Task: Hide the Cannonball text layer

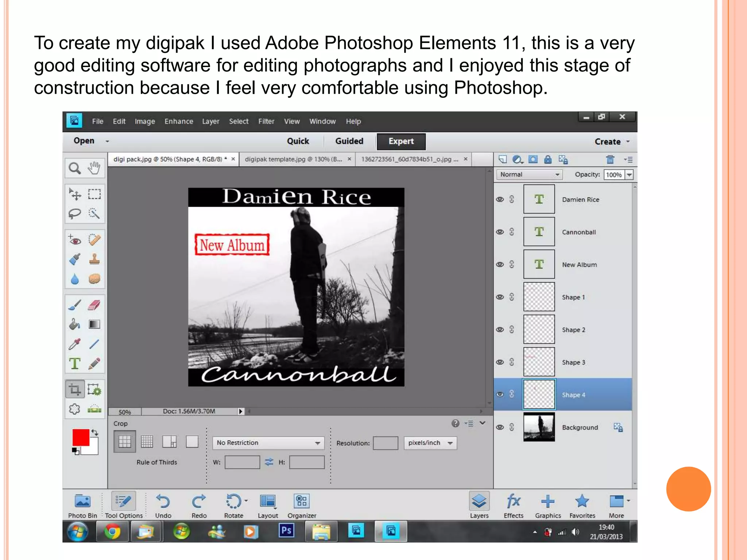Action: tap(500, 232)
